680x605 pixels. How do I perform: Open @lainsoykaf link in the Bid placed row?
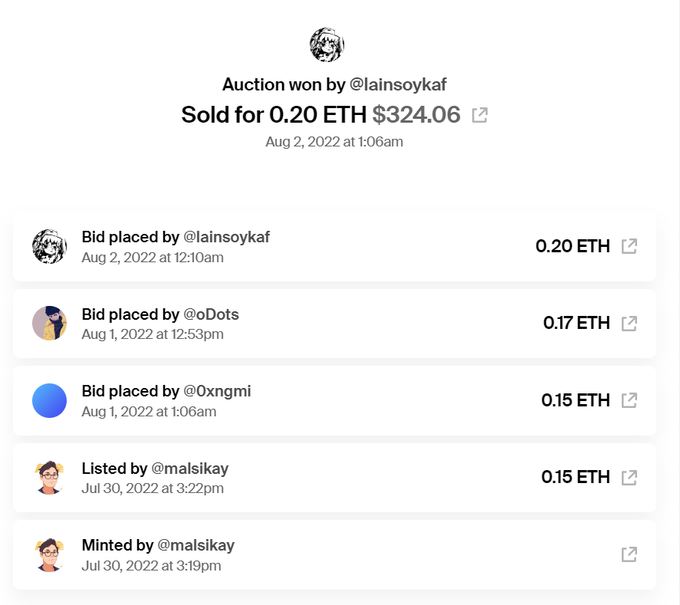pos(227,237)
